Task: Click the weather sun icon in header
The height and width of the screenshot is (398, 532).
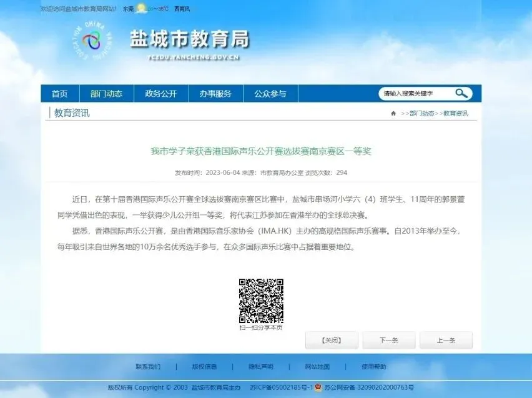Action: coord(140,8)
